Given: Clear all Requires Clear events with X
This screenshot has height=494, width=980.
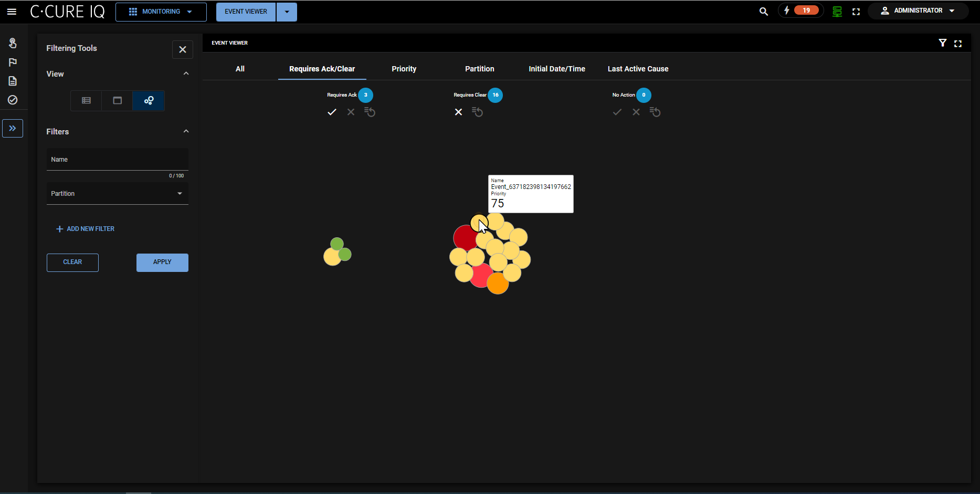Looking at the screenshot, I should click(458, 112).
